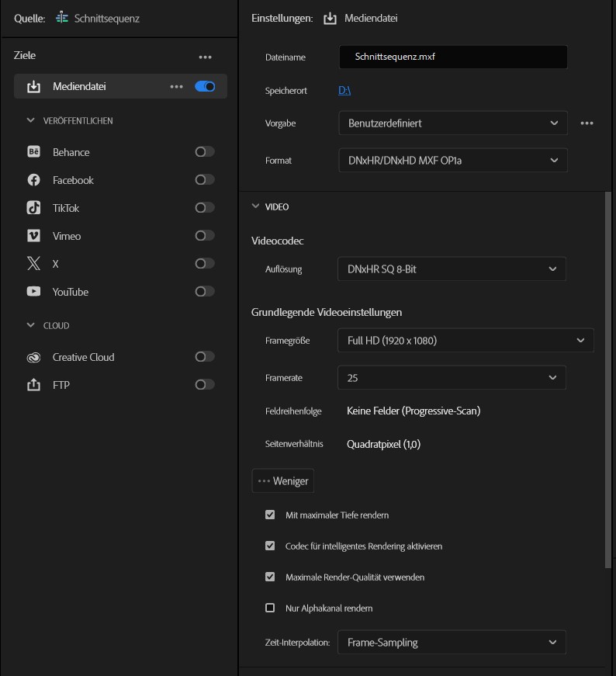Click the FTP upload icon
Viewport: 616px width, 676px height.
tap(33, 385)
